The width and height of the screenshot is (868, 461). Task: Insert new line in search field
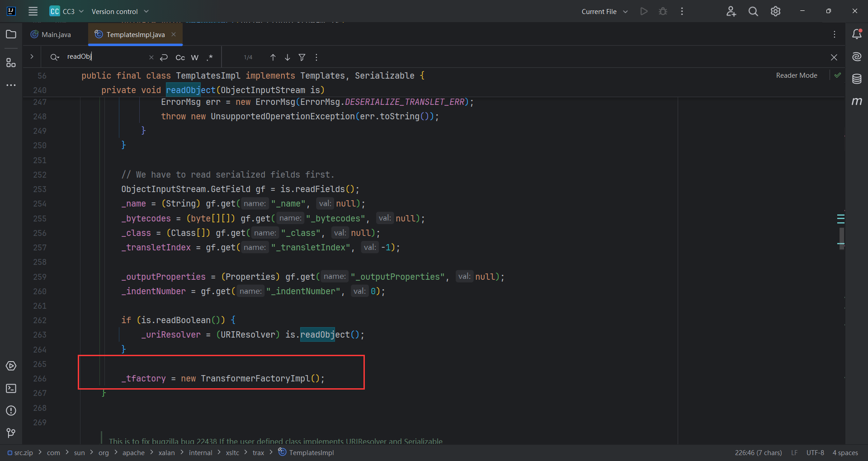164,57
